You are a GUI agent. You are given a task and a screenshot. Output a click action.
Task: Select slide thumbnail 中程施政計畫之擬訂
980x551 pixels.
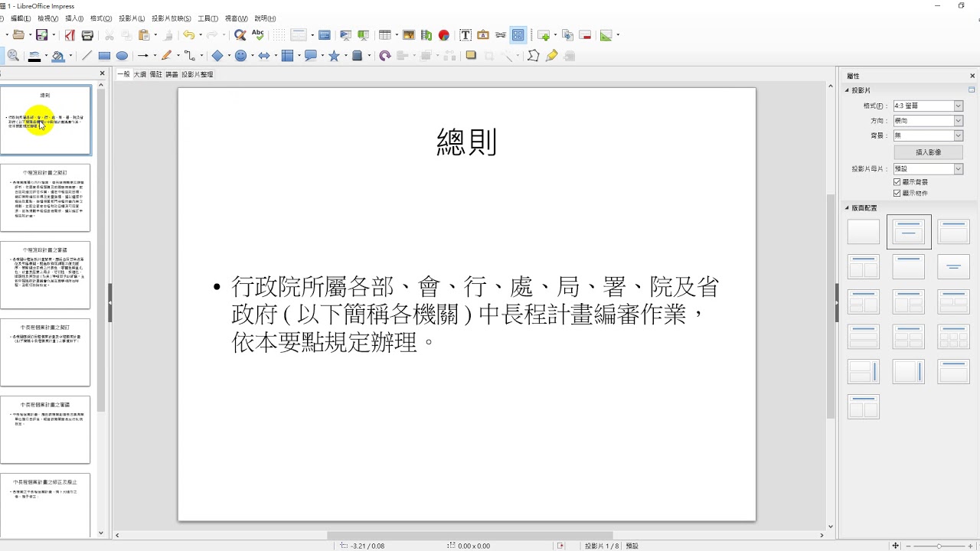[45, 197]
